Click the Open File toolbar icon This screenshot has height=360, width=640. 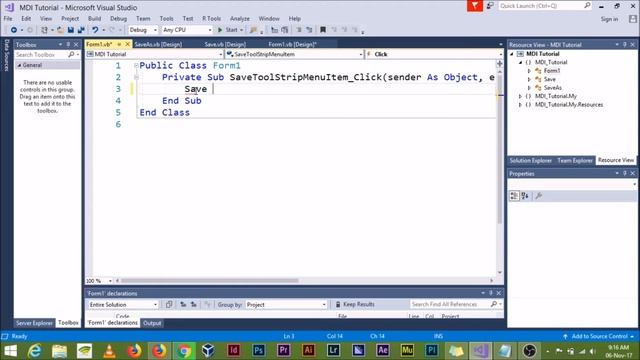pyautogui.click(x=60, y=30)
